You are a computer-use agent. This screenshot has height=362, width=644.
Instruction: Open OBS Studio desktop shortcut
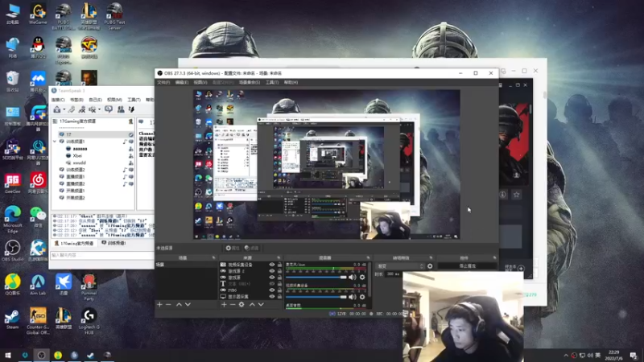click(12, 251)
